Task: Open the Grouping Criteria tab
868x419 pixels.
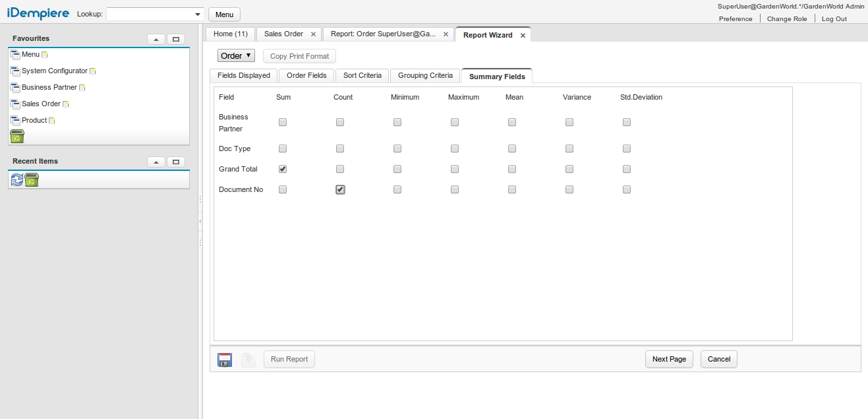Action: 425,76
